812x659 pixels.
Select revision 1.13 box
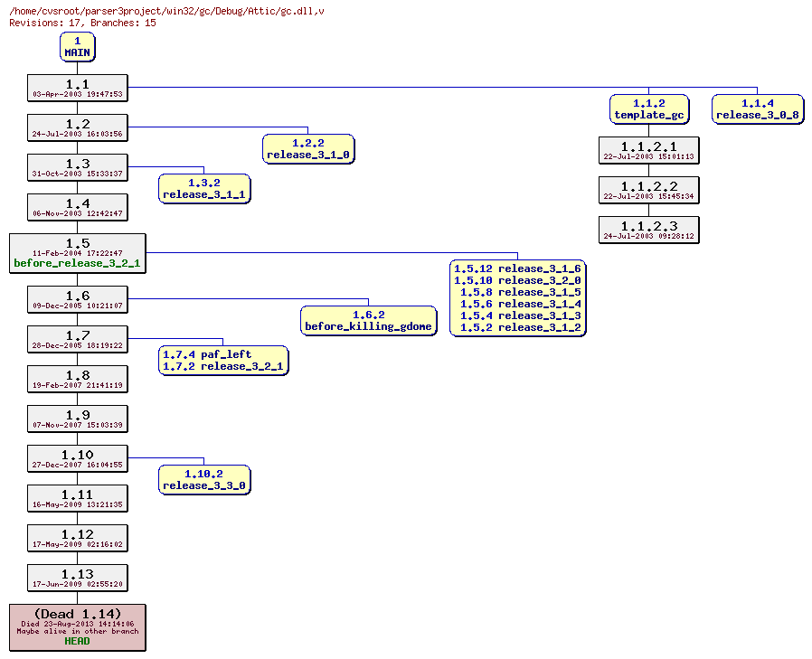click(x=77, y=579)
